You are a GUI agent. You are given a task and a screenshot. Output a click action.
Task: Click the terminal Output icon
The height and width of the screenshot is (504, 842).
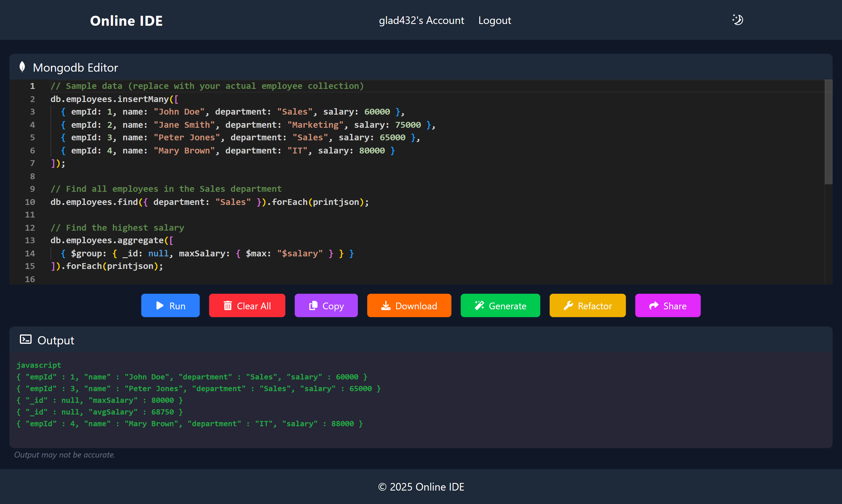(x=25, y=339)
